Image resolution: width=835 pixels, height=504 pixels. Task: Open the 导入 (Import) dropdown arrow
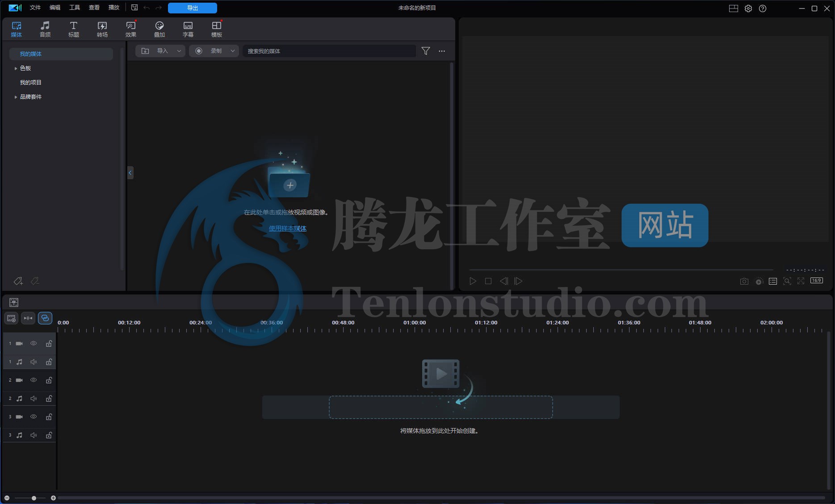[x=179, y=51]
